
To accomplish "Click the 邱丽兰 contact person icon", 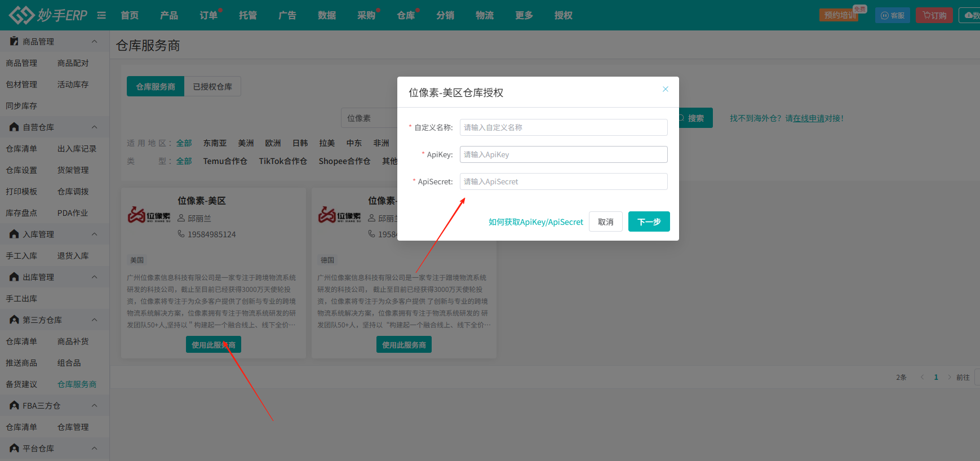I will click(181, 218).
